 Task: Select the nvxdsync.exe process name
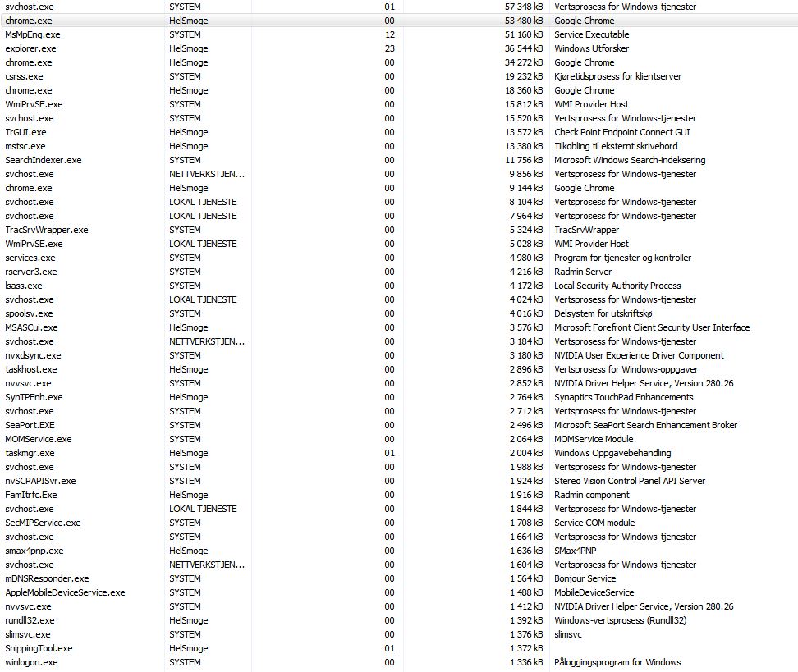pos(33,355)
